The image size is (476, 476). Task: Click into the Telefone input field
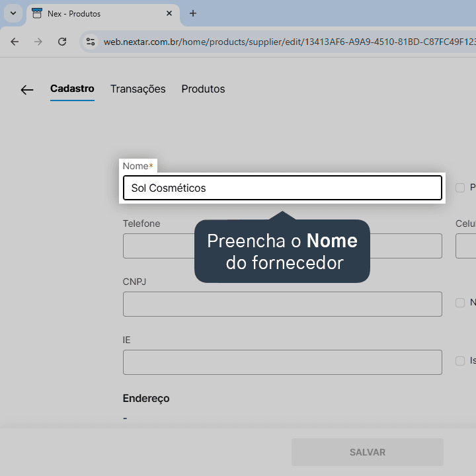click(x=282, y=246)
